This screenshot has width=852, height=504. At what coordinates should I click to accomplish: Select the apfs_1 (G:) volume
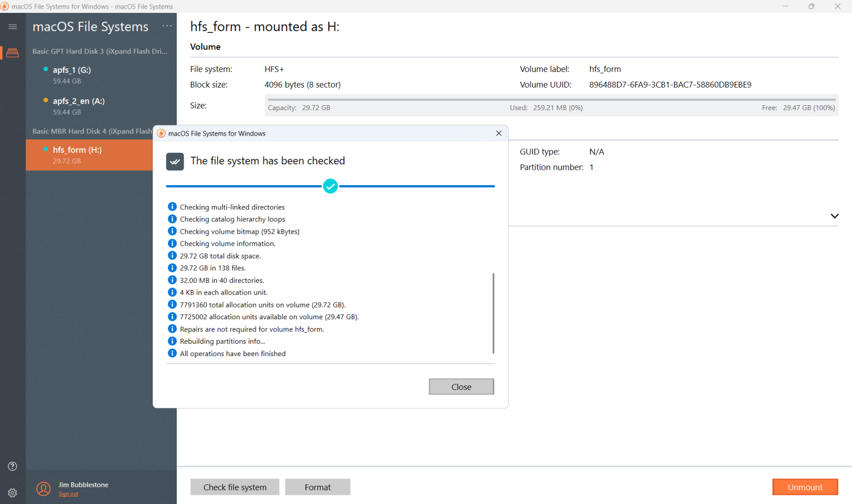point(101,75)
